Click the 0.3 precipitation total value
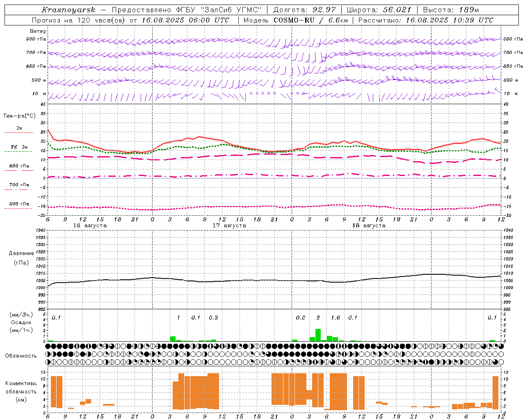525x420 pixels. click(x=213, y=317)
